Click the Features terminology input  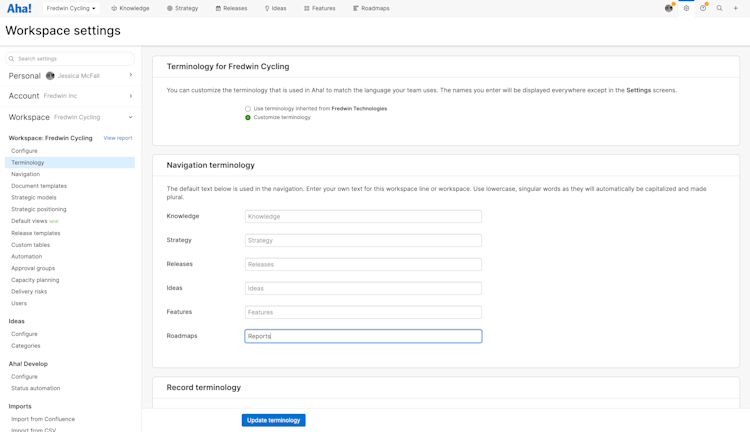coord(363,312)
